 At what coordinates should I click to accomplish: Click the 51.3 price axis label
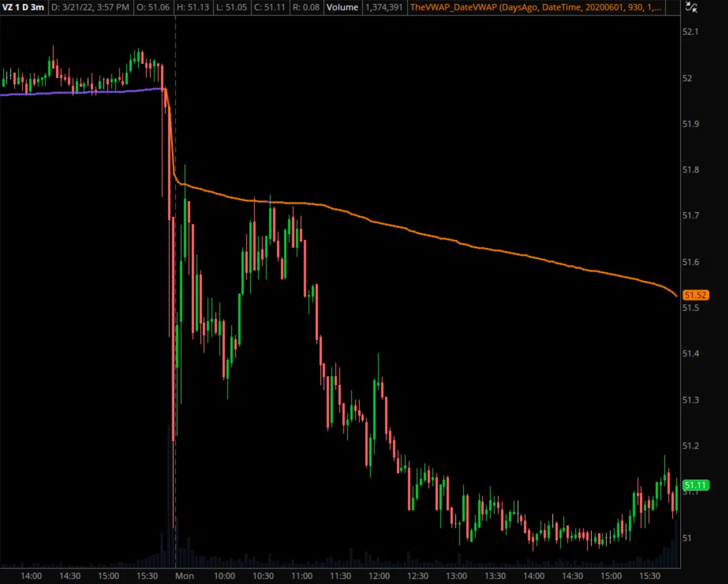pos(690,400)
